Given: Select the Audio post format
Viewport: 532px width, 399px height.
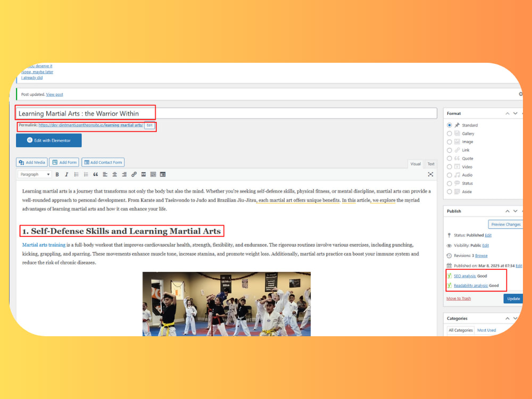Looking at the screenshot, I should click(x=449, y=175).
